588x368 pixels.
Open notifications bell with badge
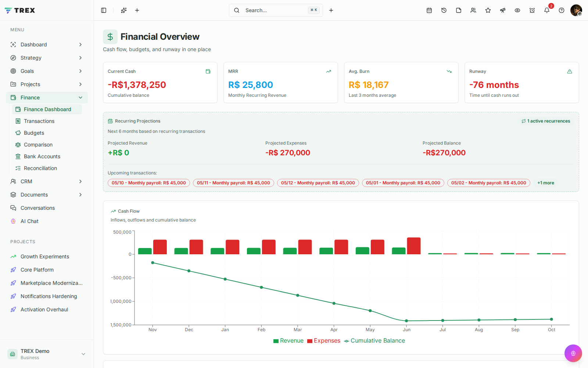547,10
